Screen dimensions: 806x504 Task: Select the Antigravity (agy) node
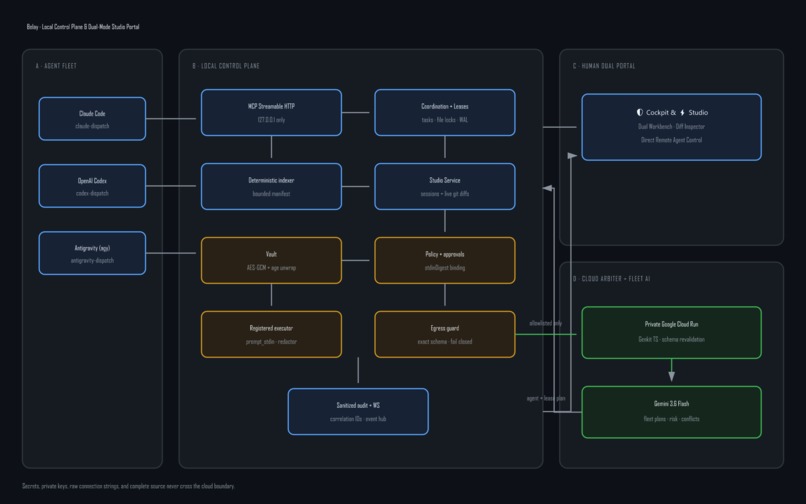pos(92,253)
